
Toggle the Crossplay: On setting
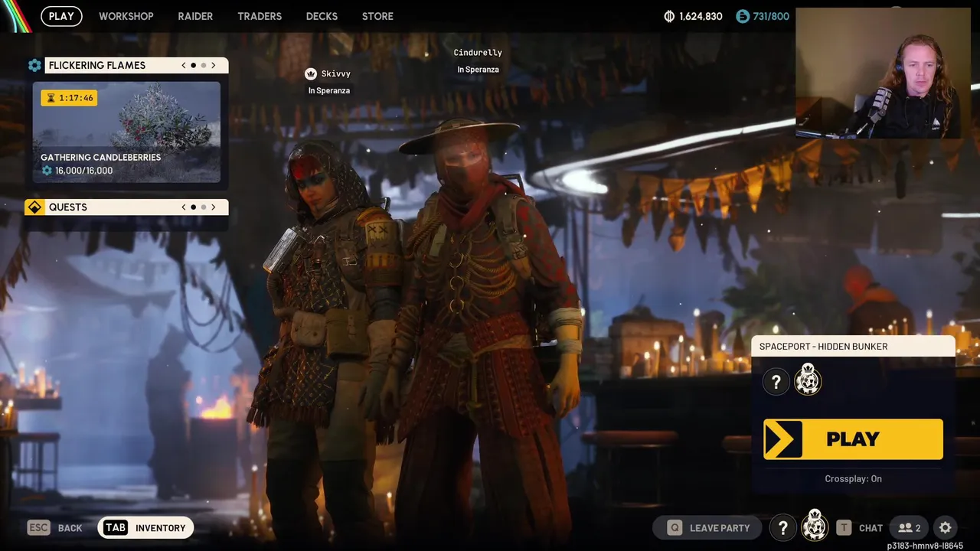click(x=853, y=479)
